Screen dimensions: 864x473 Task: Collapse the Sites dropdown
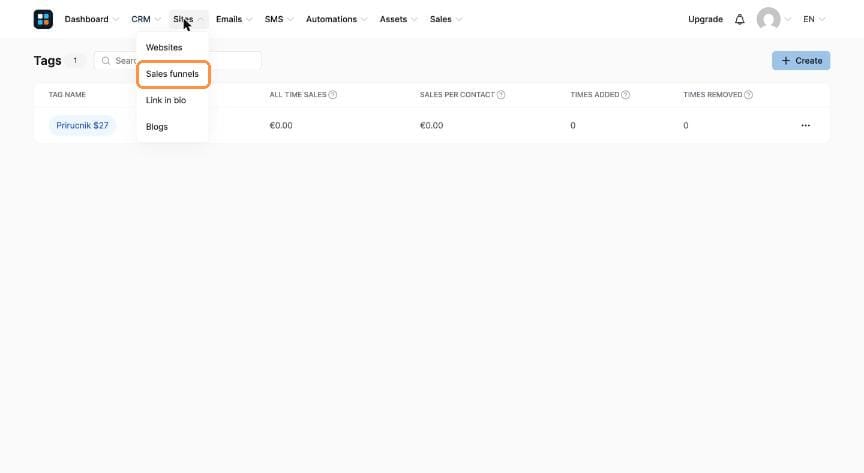click(188, 19)
